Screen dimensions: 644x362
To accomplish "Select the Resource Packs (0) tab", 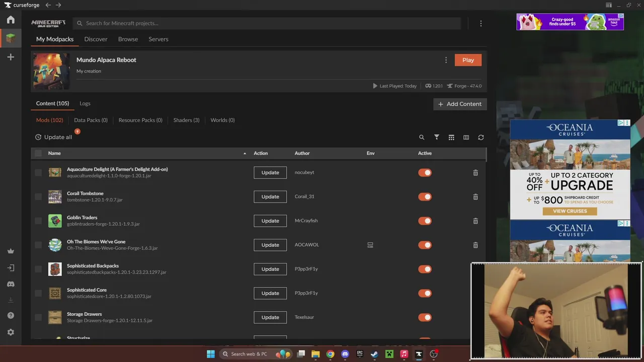I will (x=140, y=120).
